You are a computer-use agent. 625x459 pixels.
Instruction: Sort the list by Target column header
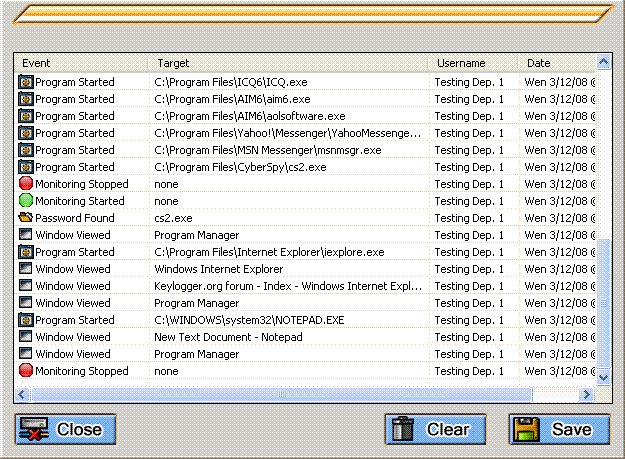pos(288,63)
